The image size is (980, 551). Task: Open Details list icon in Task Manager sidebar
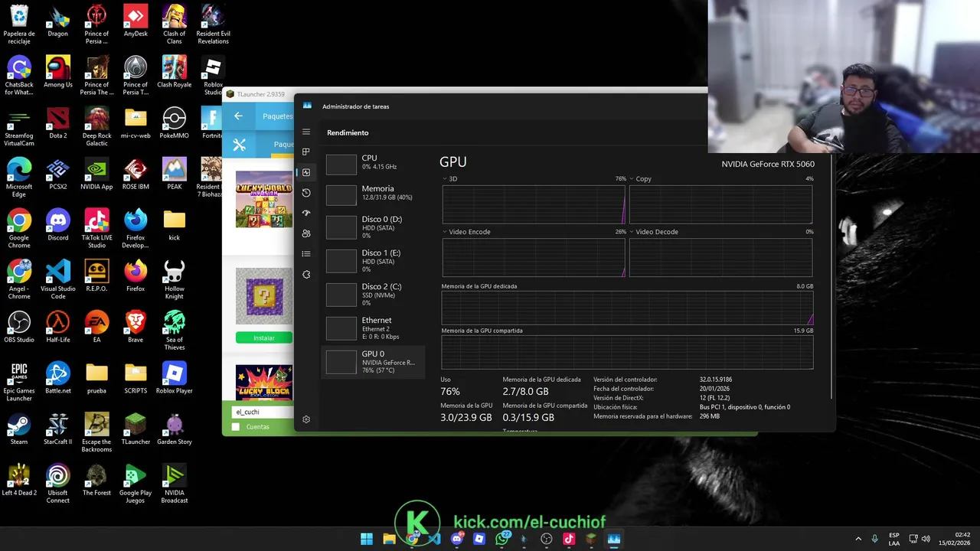[306, 254]
